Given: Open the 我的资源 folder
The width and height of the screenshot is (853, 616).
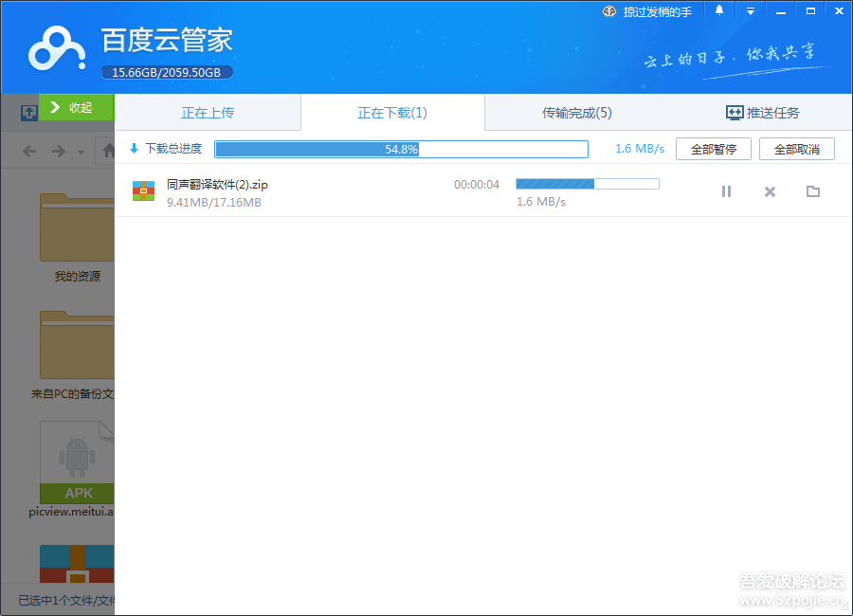Looking at the screenshot, I should pyautogui.click(x=77, y=238).
